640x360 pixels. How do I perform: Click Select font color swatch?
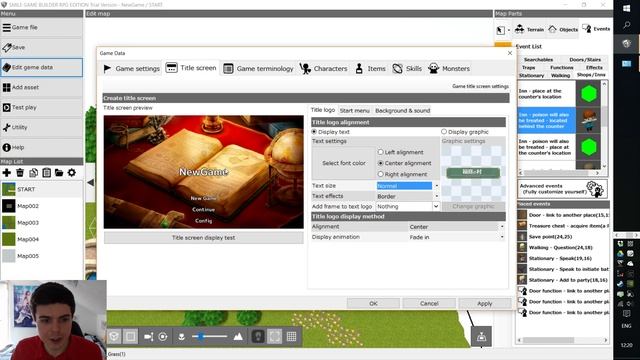coord(344,163)
